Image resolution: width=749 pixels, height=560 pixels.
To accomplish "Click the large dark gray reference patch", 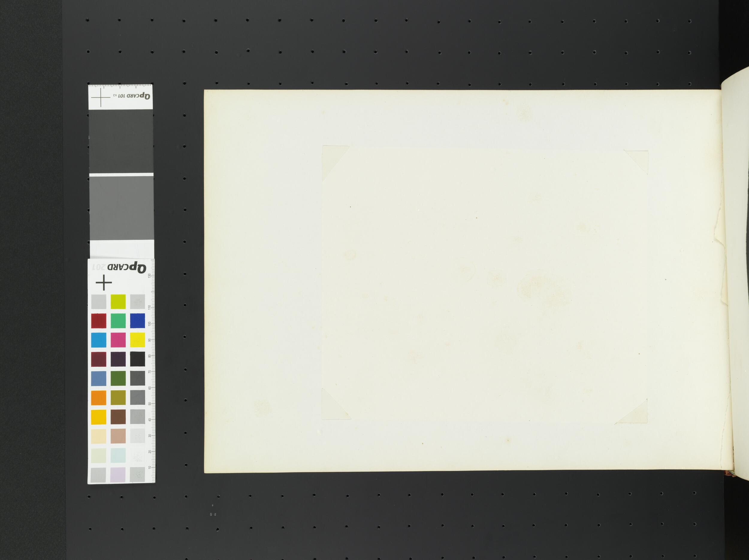I will point(121,141).
